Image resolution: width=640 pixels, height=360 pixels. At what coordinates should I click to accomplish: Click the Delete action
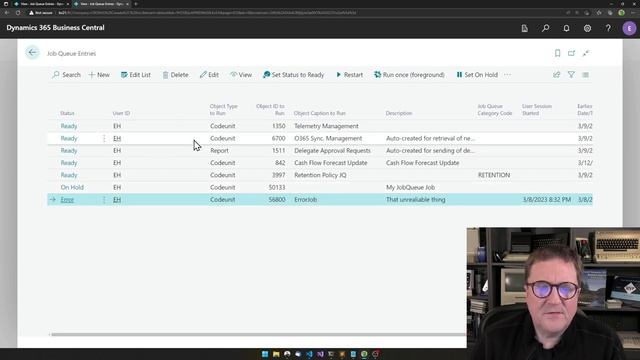coord(176,75)
